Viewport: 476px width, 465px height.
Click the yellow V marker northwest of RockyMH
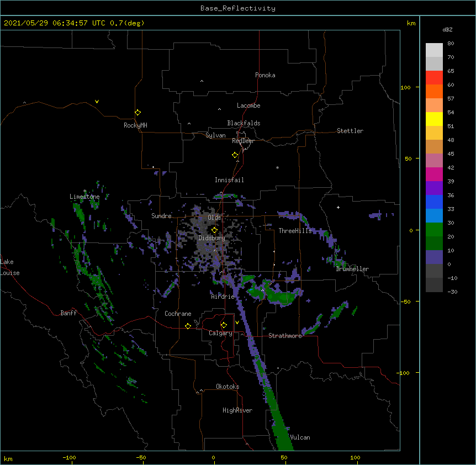(x=97, y=102)
